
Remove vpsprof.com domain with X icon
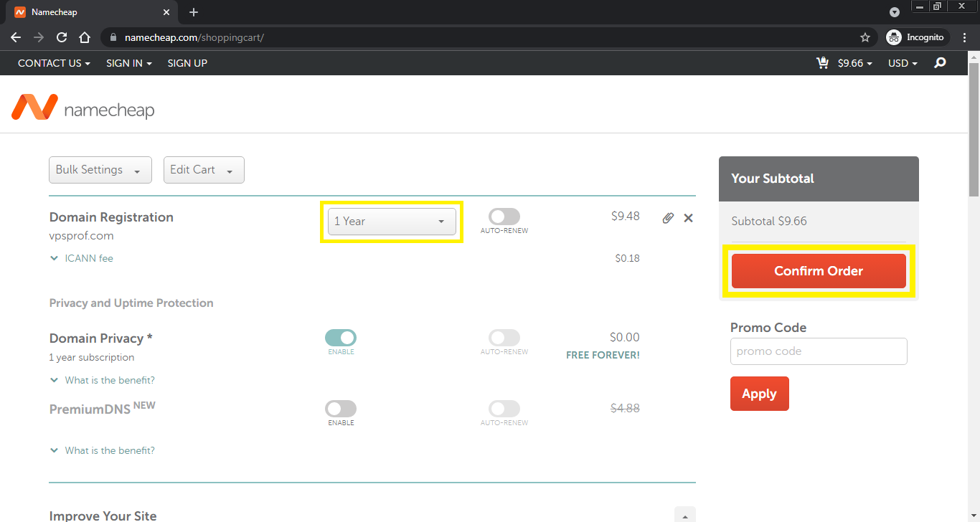pos(688,218)
